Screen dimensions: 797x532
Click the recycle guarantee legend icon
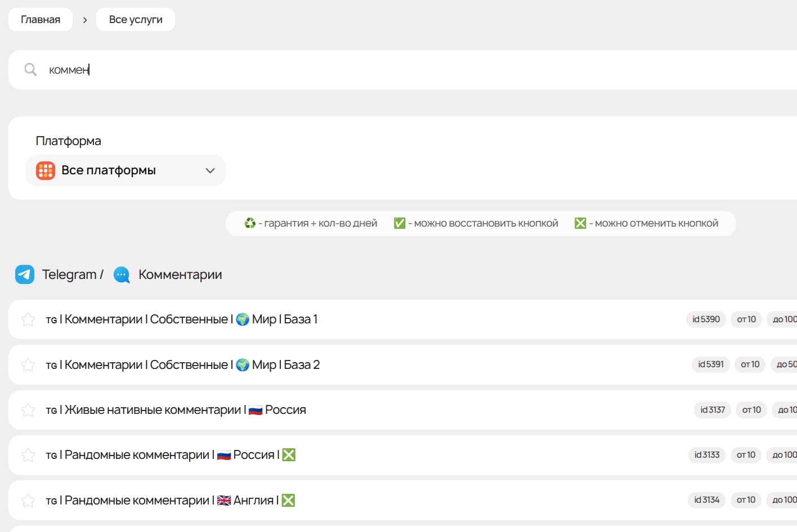tap(250, 223)
